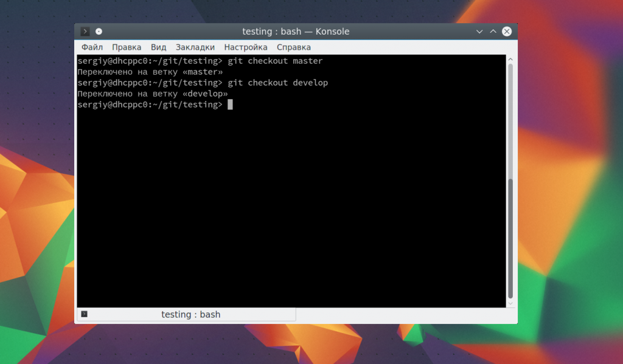Screen dimensions: 623x364
Task: Maximize the Konsole window
Action: click(493, 32)
